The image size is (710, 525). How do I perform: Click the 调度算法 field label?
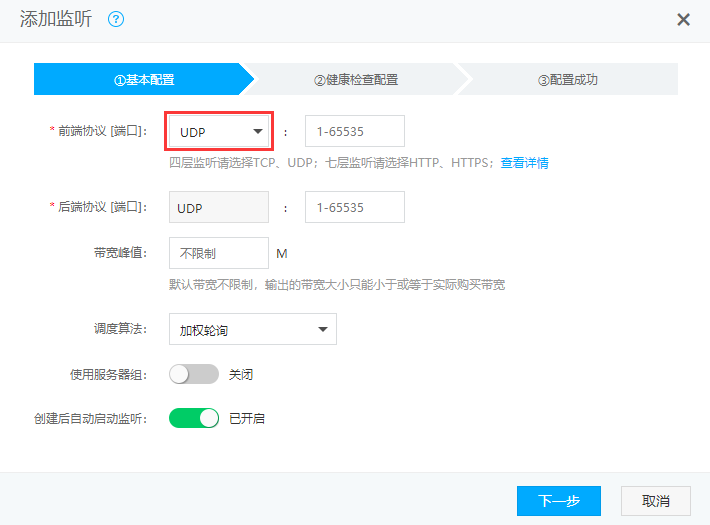pos(118,329)
